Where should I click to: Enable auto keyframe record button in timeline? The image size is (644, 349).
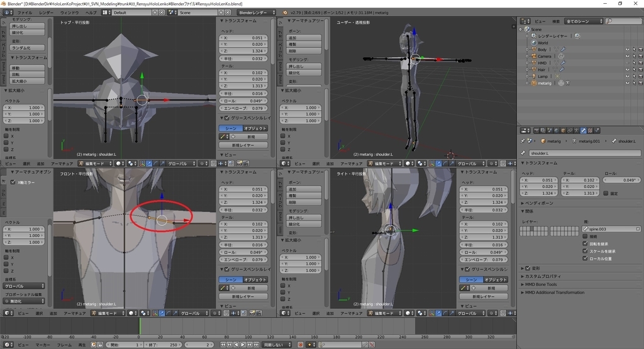click(300, 345)
